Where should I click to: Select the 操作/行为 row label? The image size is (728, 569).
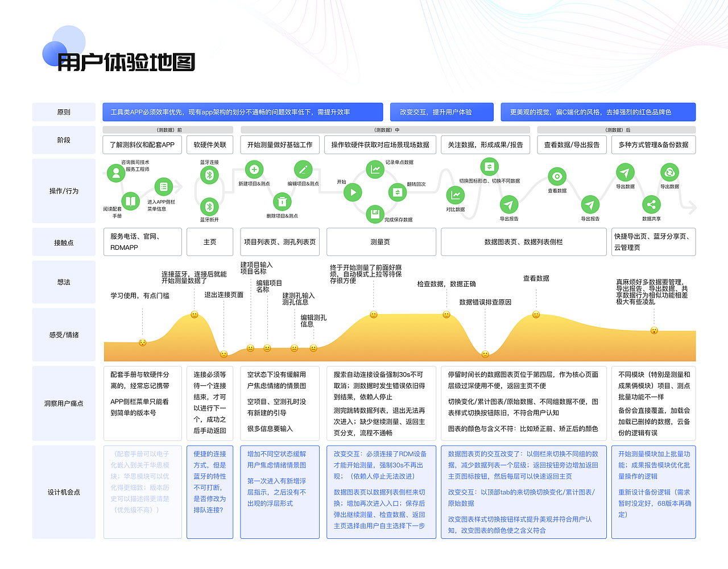[64, 191]
